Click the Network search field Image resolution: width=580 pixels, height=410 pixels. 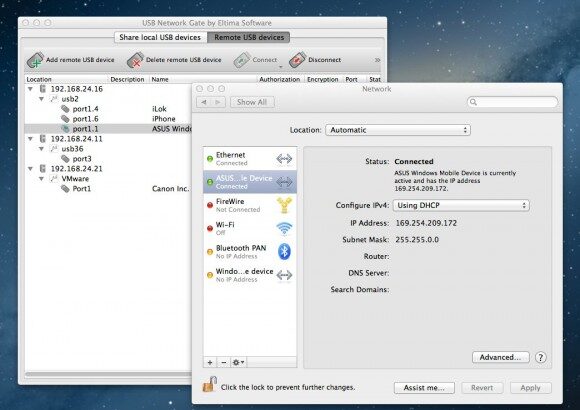coord(512,102)
